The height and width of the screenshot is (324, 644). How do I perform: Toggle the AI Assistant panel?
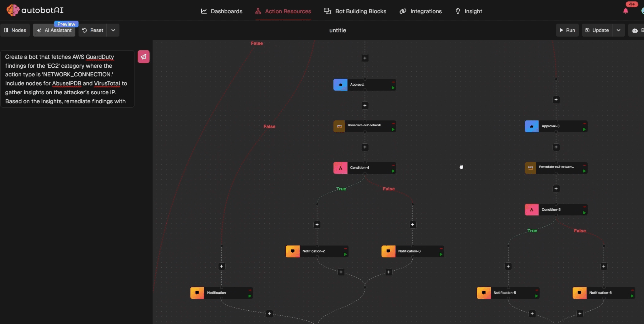click(54, 30)
